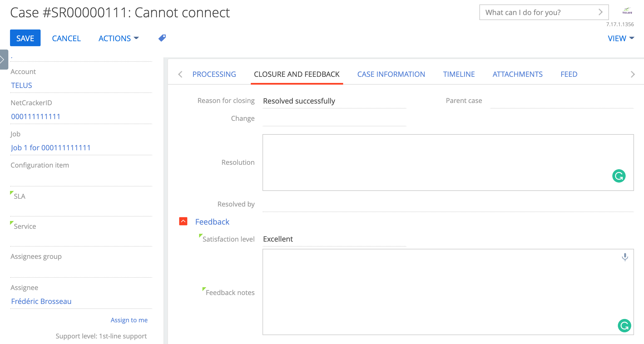The height and width of the screenshot is (344, 644).
Task: Go to the TIMELINE tab
Action: [x=459, y=74]
